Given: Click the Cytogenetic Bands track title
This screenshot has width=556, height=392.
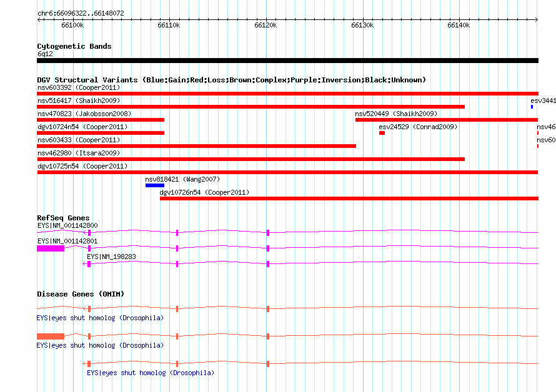Looking at the screenshot, I should pyautogui.click(x=74, y=46).
